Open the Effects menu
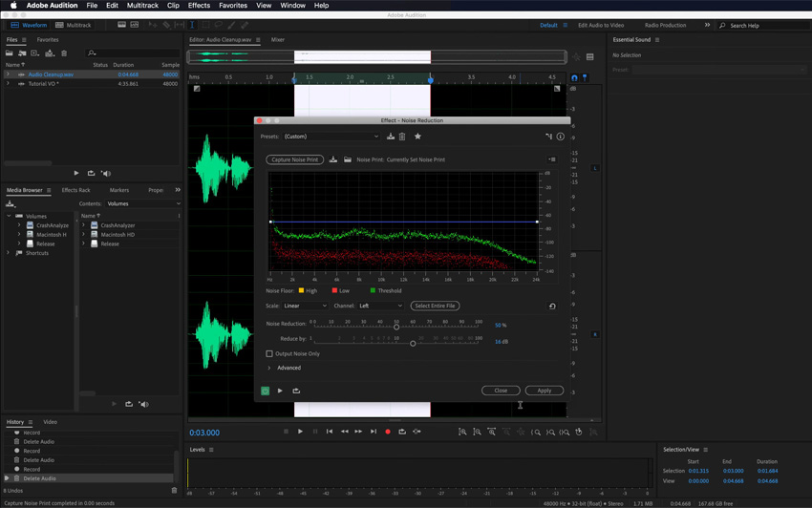812x508 pixels. 199,5
